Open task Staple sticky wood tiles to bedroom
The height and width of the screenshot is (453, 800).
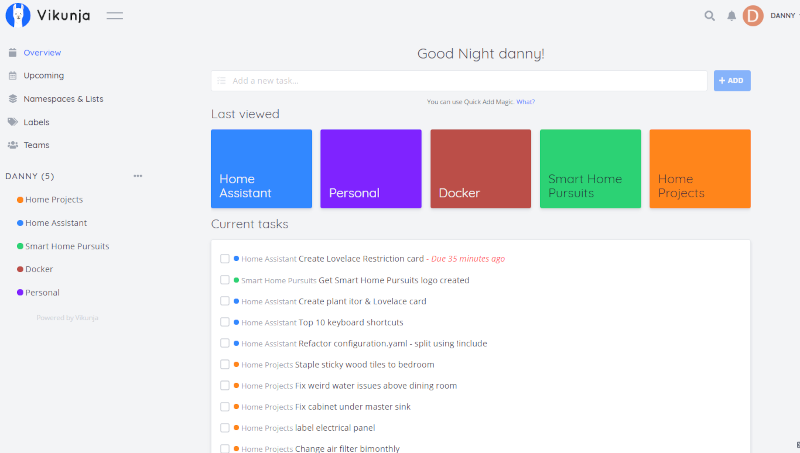(x=365, y=365)
